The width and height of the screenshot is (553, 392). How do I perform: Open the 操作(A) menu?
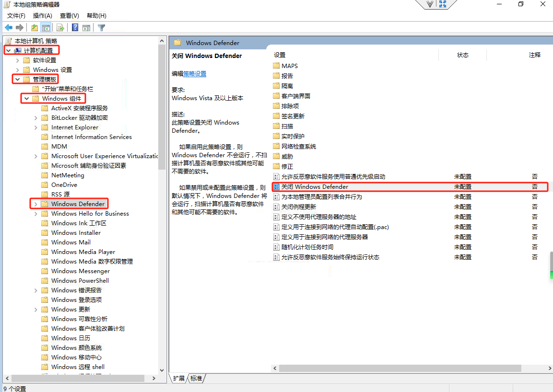tap(42, 15)
